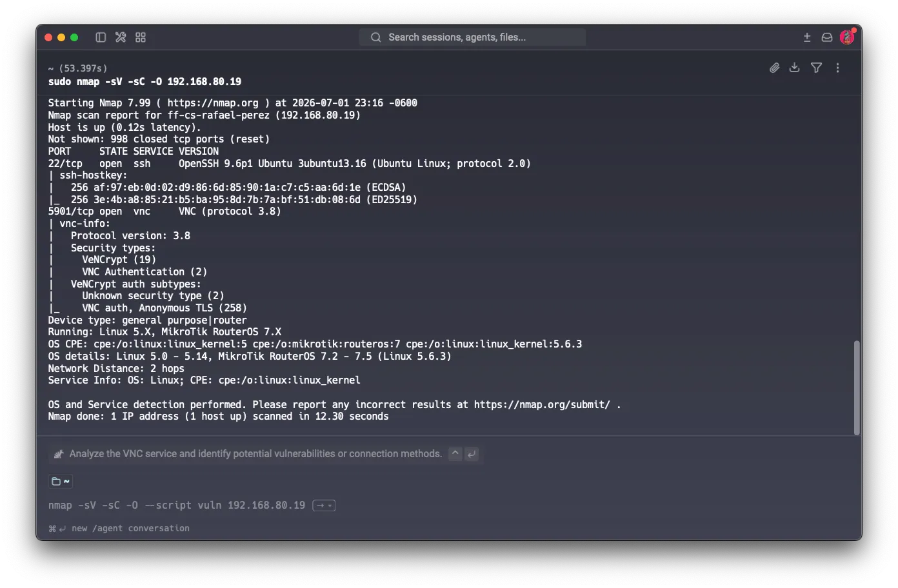The height and width of the screenshot is (588, 898).
Task: Click the 'Not shown: 998 closed tcp ports' line
Action: 159,139
